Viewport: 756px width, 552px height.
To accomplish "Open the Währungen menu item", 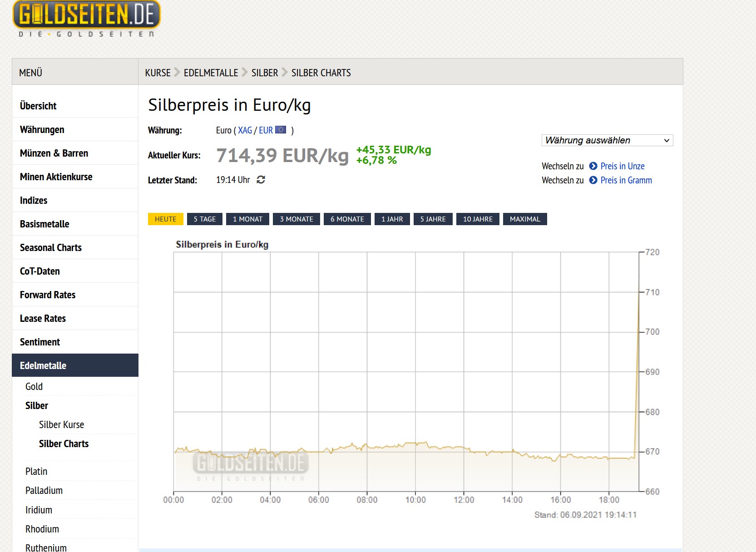I will (x=75, y=129).
